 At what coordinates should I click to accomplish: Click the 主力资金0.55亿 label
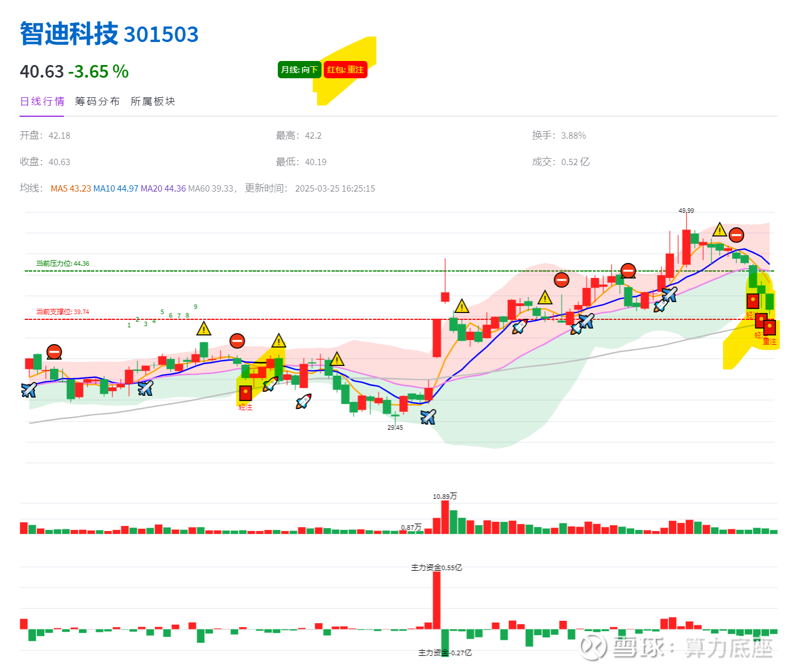[437, 567]
